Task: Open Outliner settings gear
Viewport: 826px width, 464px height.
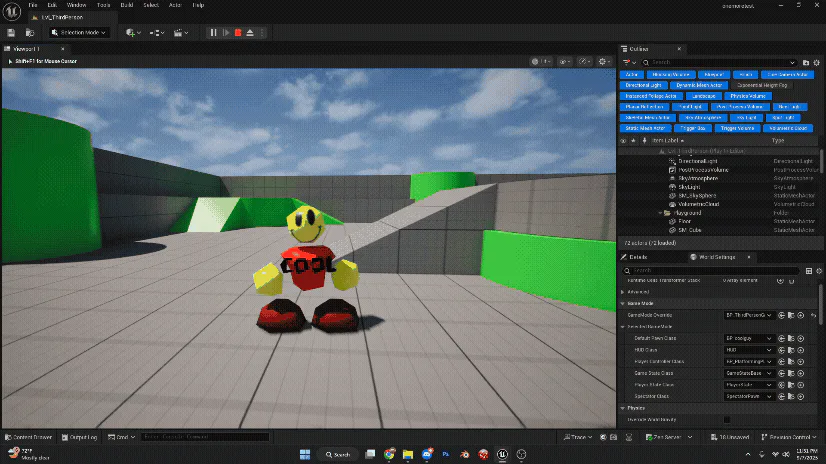Action: (x=817, y=63)
